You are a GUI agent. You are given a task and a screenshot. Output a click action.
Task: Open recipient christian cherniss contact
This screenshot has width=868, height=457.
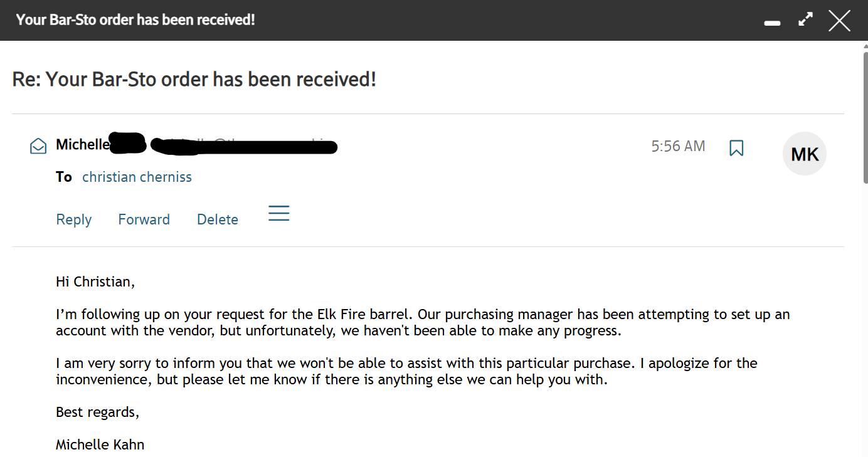coord(137,177)
